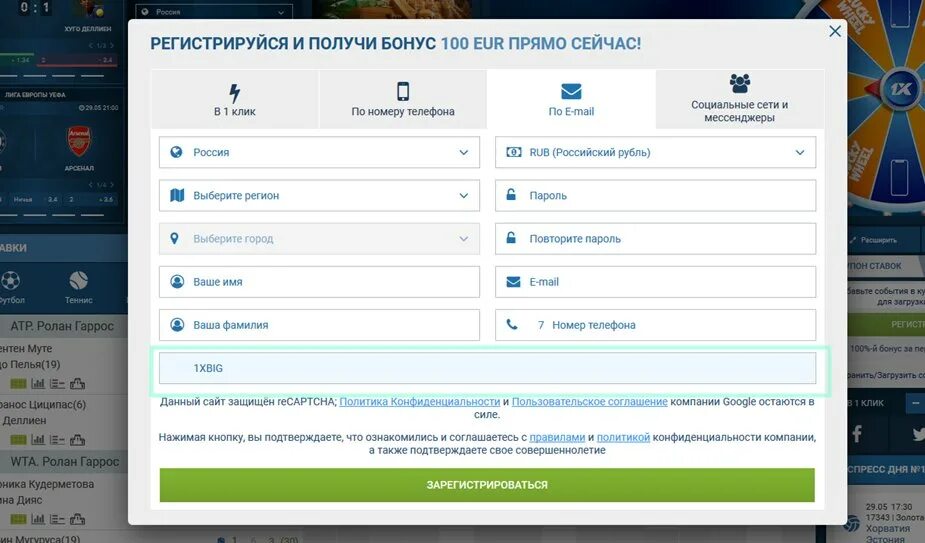Focus the 'Ваша фамилия' input field
Viewport: 925px width, 543px height.
[x=319, y=325]
